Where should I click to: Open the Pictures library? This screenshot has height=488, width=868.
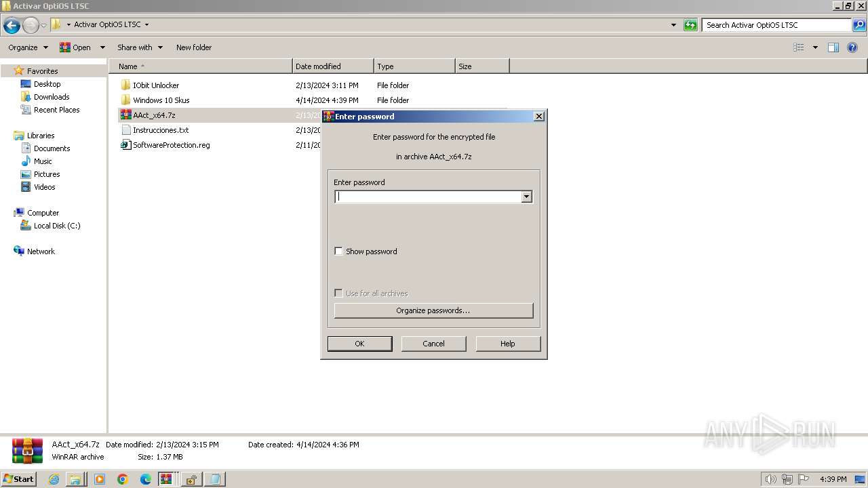coord(47,174)
